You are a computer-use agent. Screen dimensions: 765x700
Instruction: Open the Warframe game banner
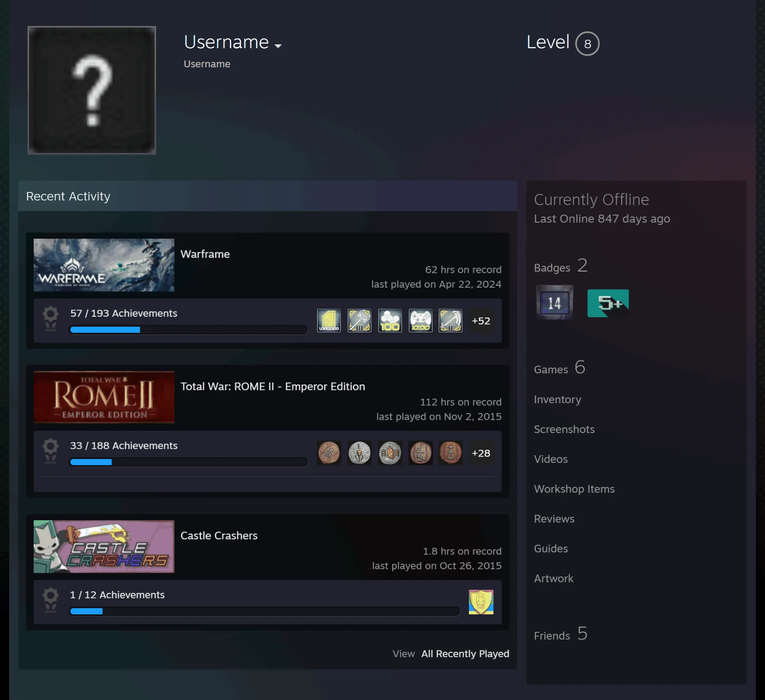[x=104, y=265]
